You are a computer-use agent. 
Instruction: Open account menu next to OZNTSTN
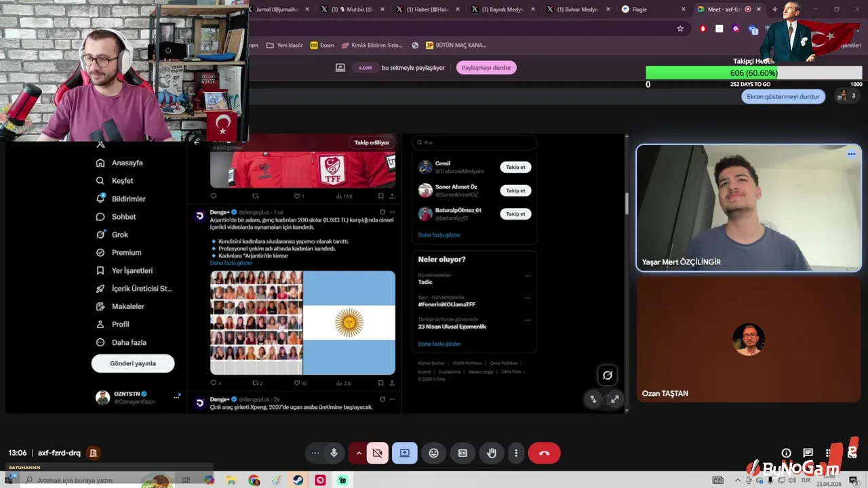(x=176, y=396)
